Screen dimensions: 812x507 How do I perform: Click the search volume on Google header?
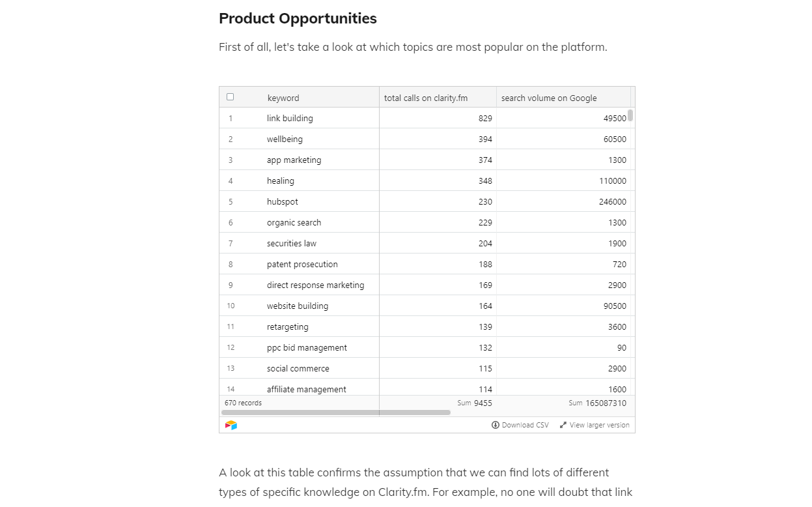click(549, 98)
